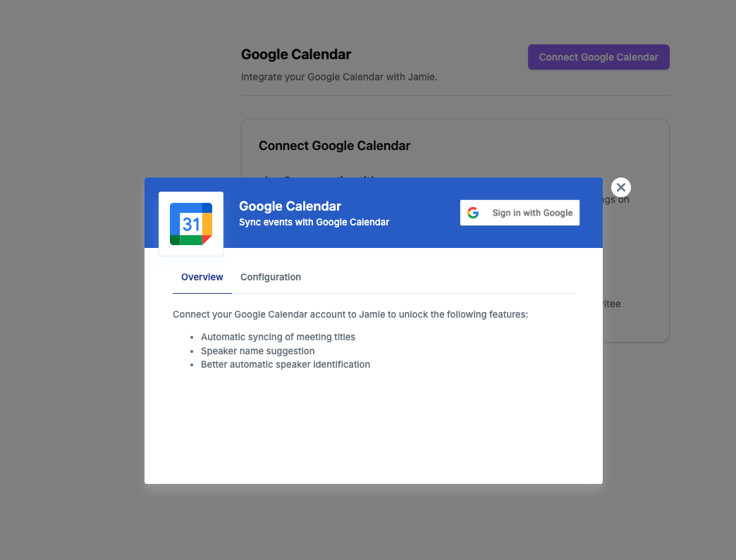Click Integrate your Google Calendar with Jamie text
Viewport: 736px width, 560px height.
point(339,77)
